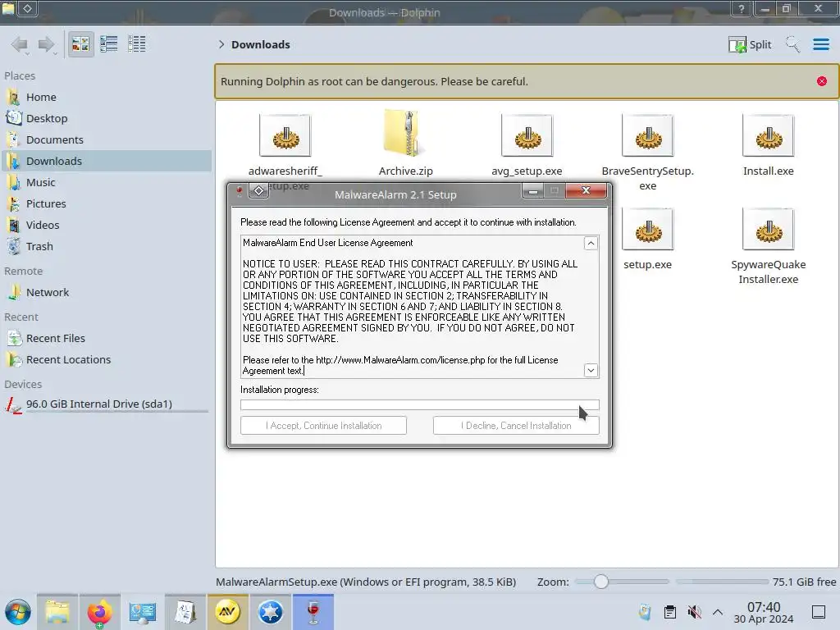Image resolution: width=840 pixels, height=630 pixels.
Task: Open the Start menu orb
Action: coord(18,612)
